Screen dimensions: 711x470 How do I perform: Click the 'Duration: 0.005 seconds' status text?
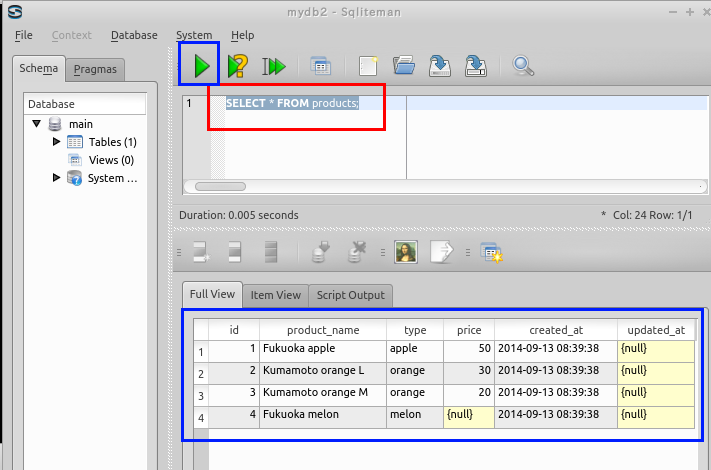pyautogui.click(x=239, y=215)
